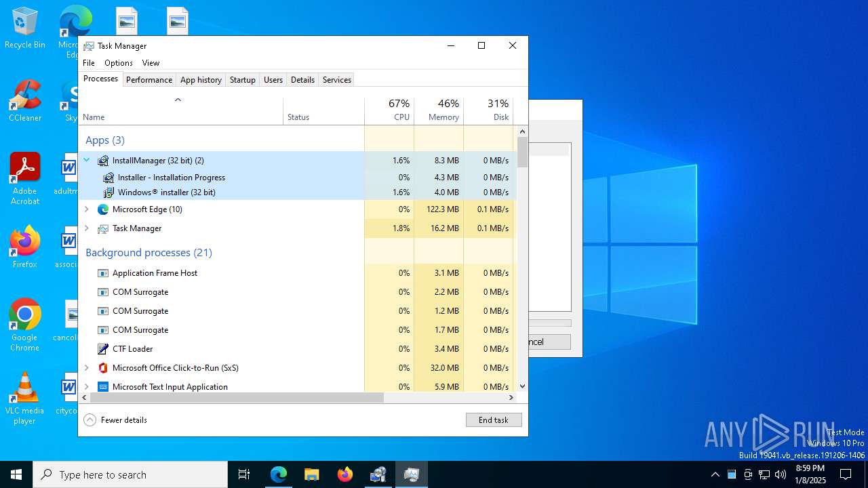Open Adobe Acrobat desktop shortcut

(25, 179)
